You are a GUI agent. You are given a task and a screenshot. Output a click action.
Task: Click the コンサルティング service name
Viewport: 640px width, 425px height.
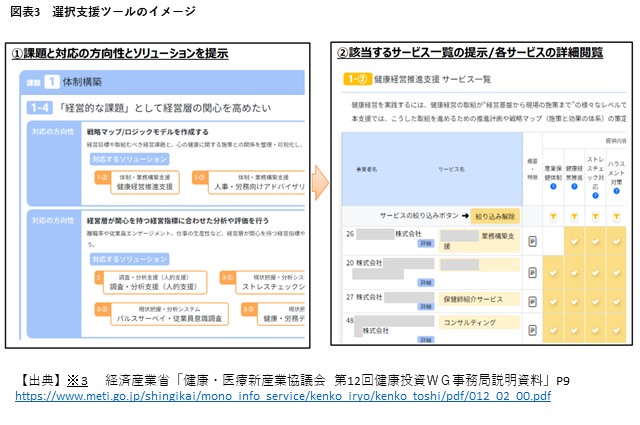[x=470, y=323]
